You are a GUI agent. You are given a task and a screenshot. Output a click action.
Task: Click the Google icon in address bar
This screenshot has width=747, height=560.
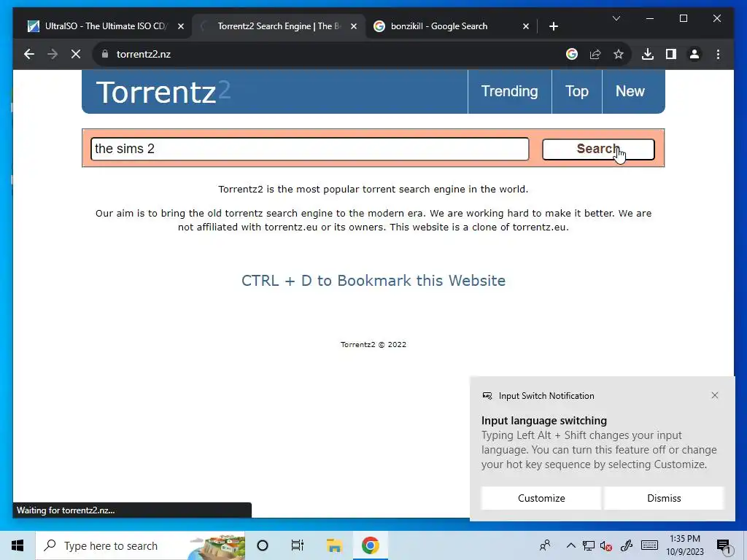(x=572, y=54)
